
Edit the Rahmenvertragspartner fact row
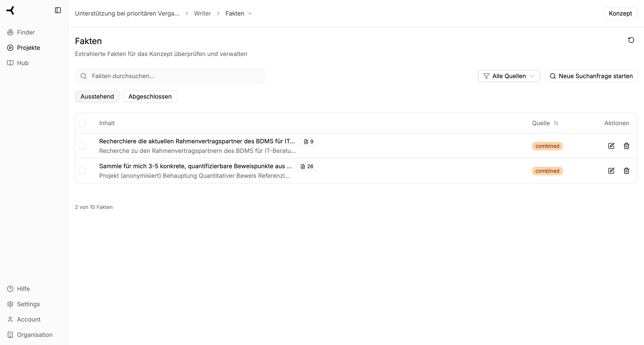(611, 146)
